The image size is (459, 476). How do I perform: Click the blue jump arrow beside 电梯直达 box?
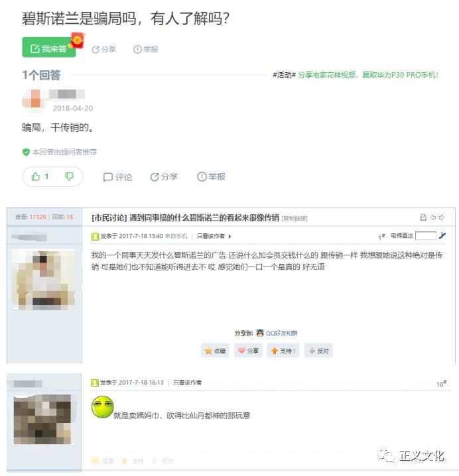click(x=442, y=235)
